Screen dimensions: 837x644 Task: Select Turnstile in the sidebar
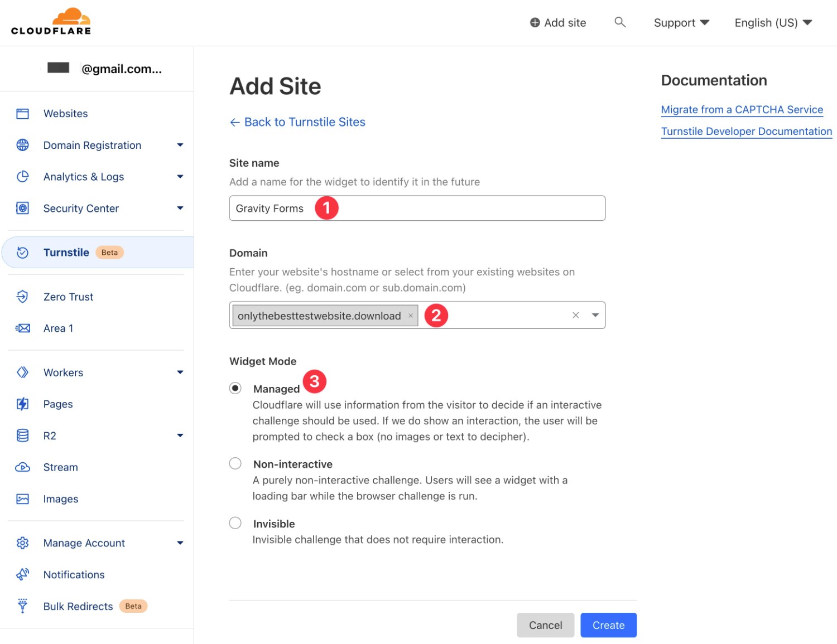[x=66, y=253]
